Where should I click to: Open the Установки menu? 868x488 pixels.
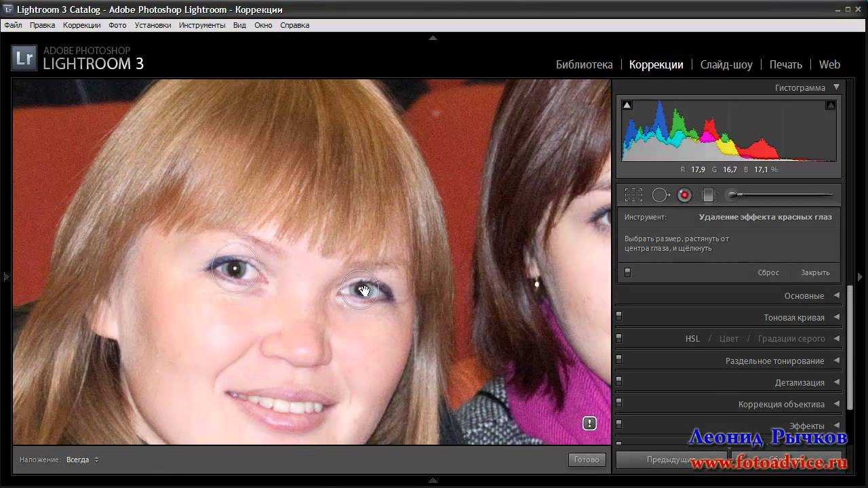(153, 25)
